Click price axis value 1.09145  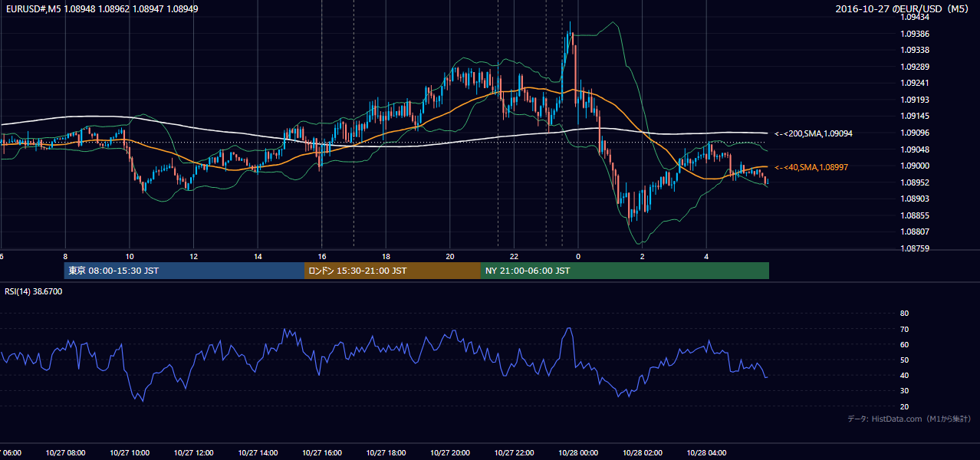pyautogui.click(x=915, y=117)
